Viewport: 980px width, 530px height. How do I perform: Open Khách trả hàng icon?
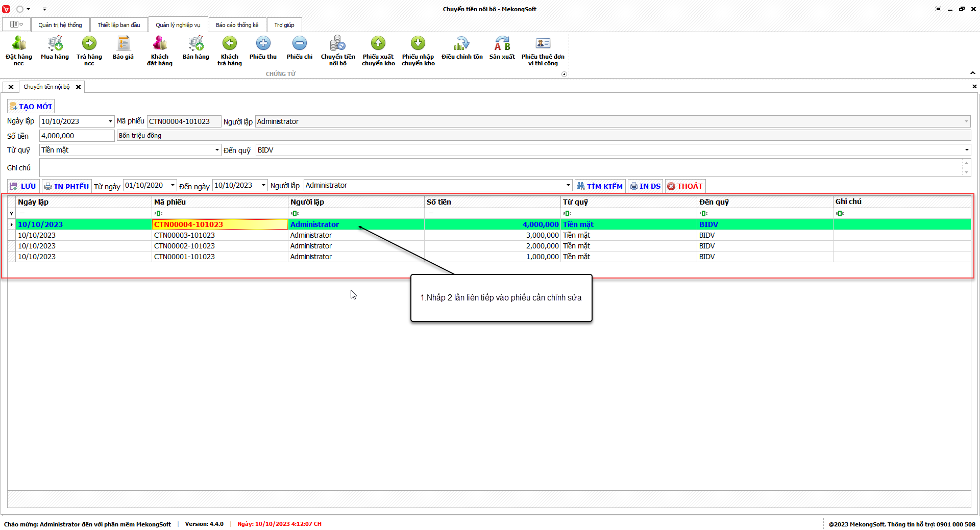tap(230, 51)
